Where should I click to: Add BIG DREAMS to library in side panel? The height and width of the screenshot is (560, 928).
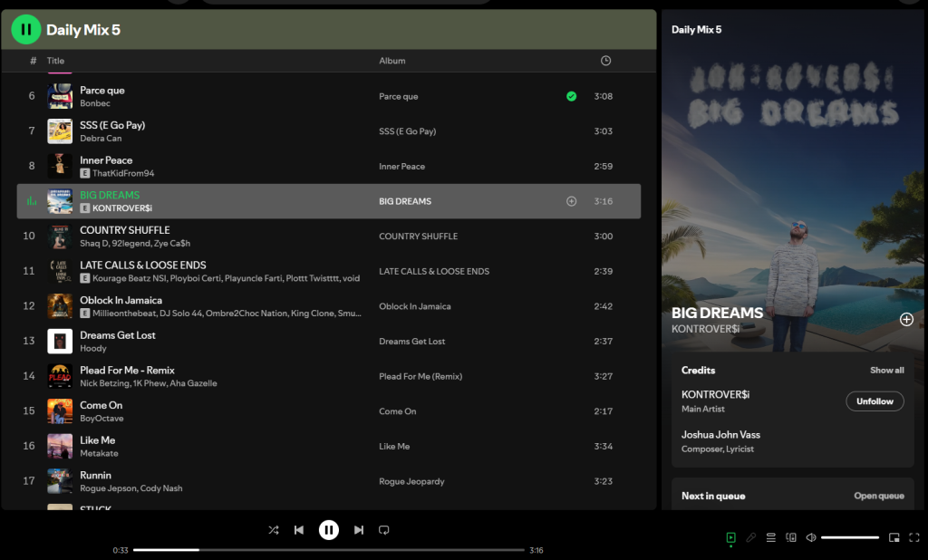coord(906,320)
